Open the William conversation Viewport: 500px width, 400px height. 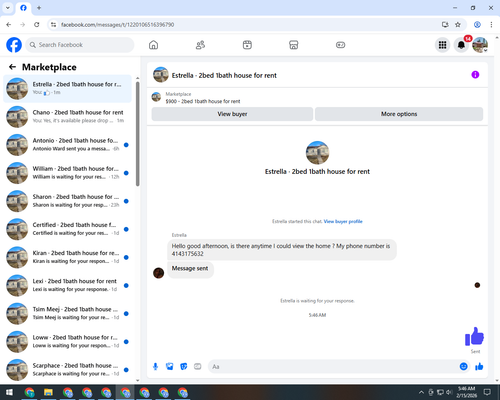click(x=67, y=173)
